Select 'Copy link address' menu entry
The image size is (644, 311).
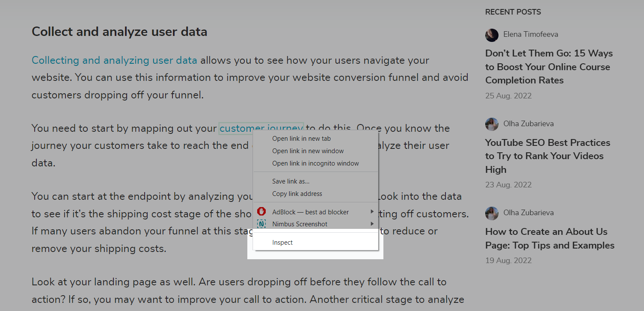[x=297, y=194]
